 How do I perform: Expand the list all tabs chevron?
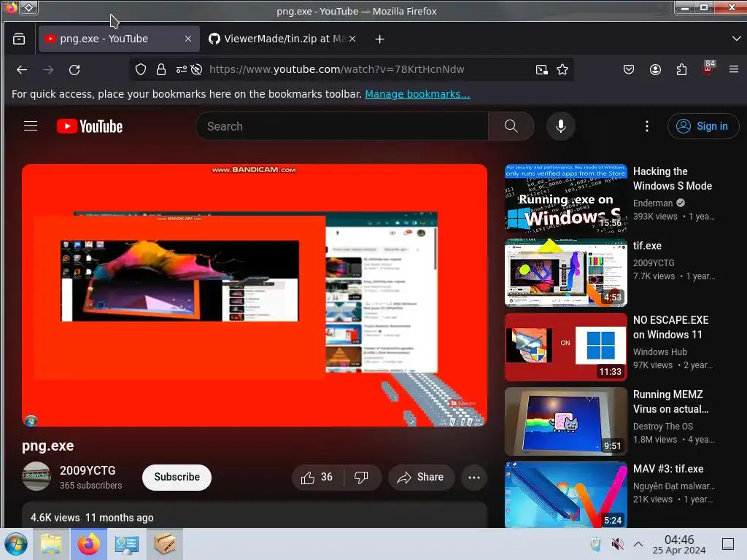736,39
